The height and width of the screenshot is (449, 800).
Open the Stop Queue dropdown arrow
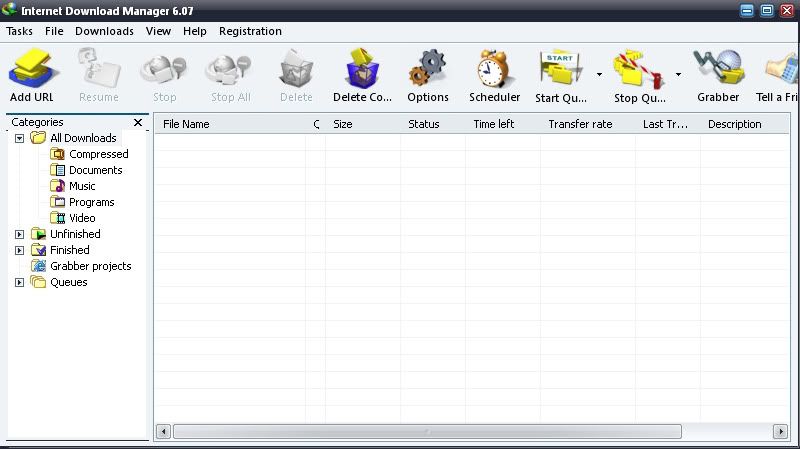tap(679, 74)
